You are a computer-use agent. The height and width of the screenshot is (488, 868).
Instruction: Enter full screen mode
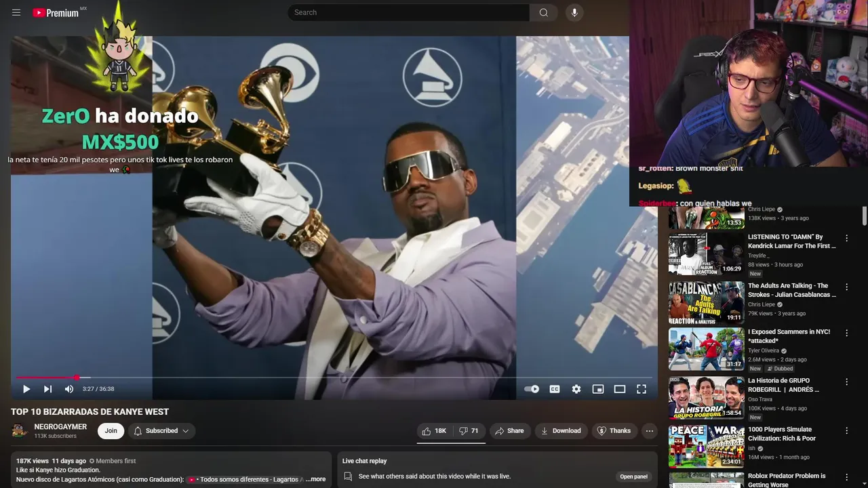click(642, 389)
